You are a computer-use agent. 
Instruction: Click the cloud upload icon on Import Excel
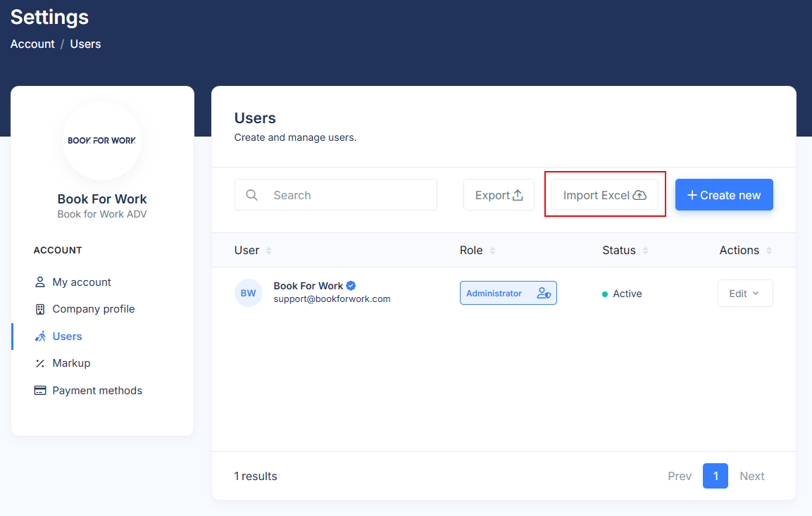639,195
